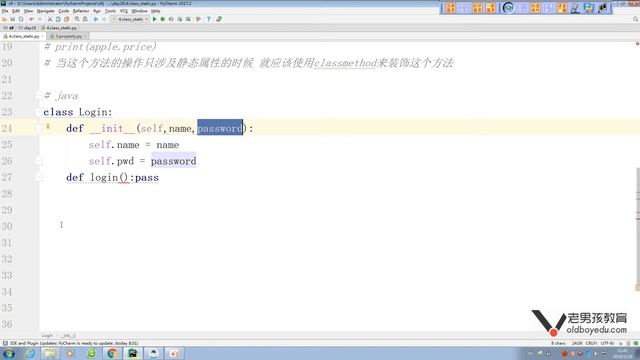Click the monitor icon in floating toolbar
640x360 pixels.
click(x=589, y=8)
